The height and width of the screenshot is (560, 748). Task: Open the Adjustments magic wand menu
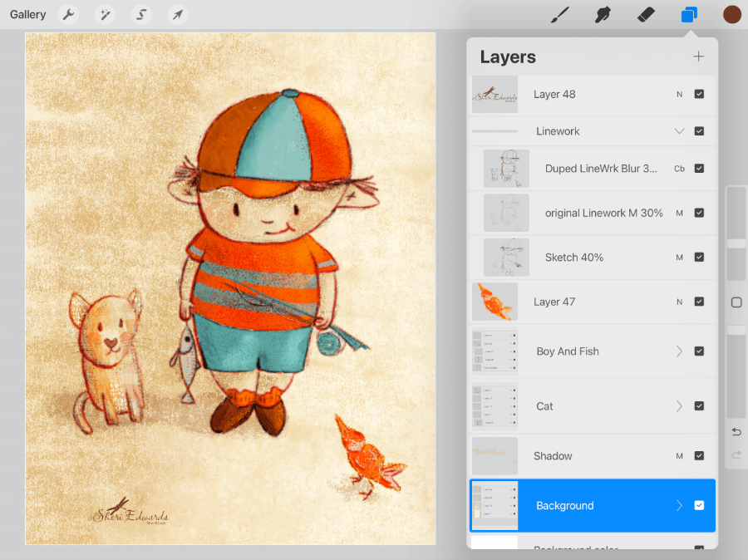105,15
